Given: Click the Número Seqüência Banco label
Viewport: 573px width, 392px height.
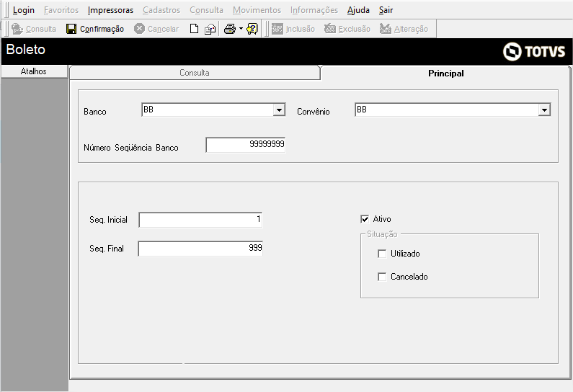Looking at the screenshot, I should [131, 148].
